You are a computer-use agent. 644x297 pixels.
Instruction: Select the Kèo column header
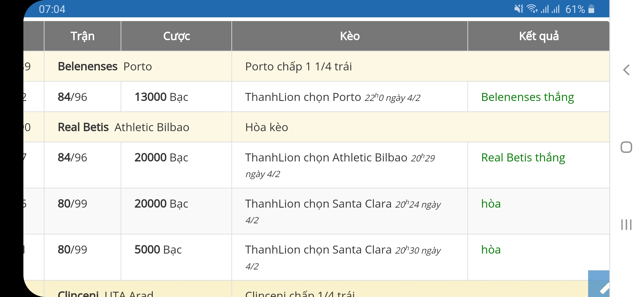point(350,36)
